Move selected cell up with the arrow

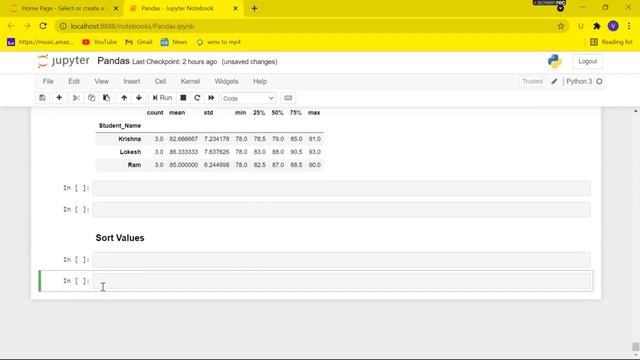coord(124,98)
